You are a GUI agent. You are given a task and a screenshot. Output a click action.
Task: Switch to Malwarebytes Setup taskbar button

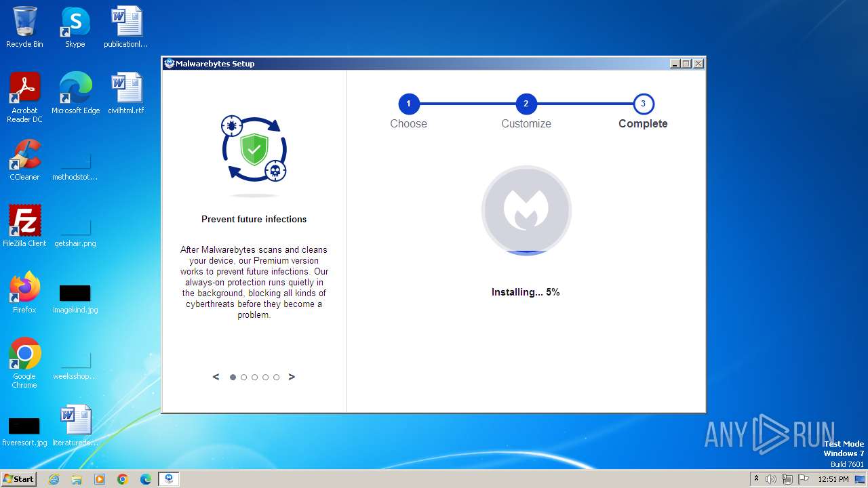(169, 479)
